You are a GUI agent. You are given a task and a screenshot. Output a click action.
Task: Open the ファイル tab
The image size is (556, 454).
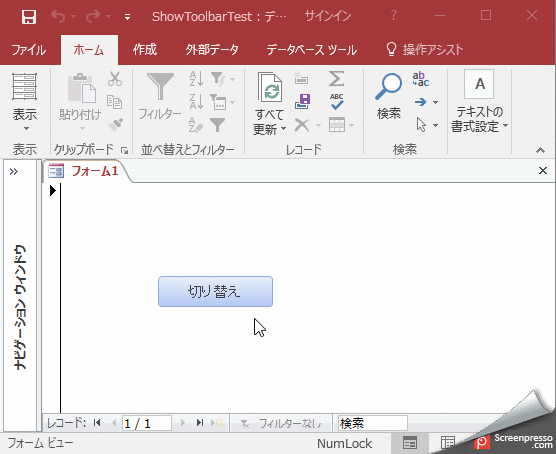(x=29, y=50)
